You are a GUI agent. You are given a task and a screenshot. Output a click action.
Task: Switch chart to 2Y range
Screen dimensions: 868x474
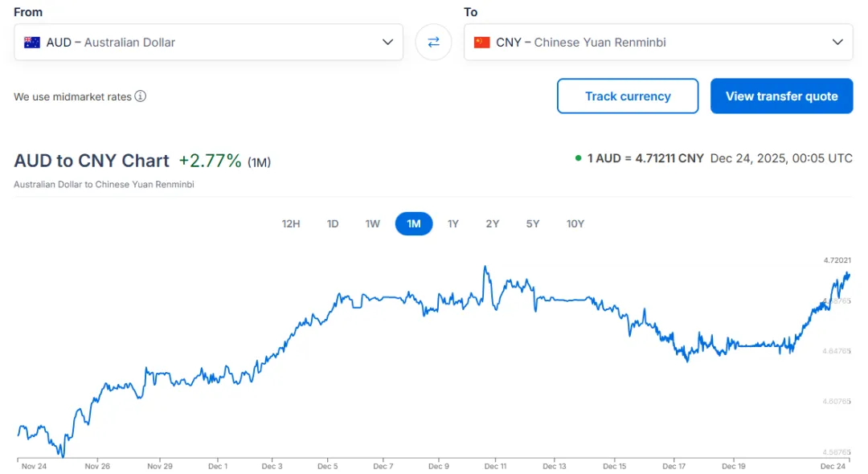[493, 223]
